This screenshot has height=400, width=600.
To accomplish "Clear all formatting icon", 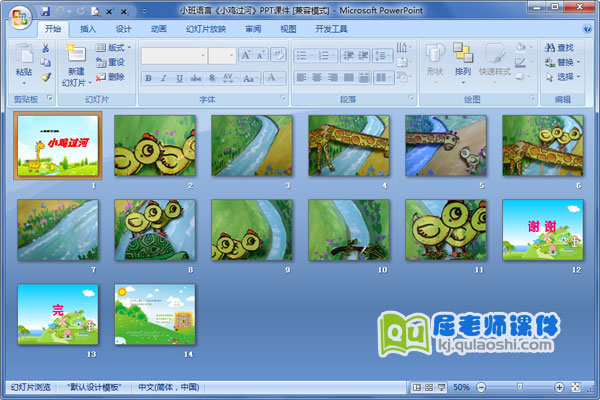I will coord(278,55).
